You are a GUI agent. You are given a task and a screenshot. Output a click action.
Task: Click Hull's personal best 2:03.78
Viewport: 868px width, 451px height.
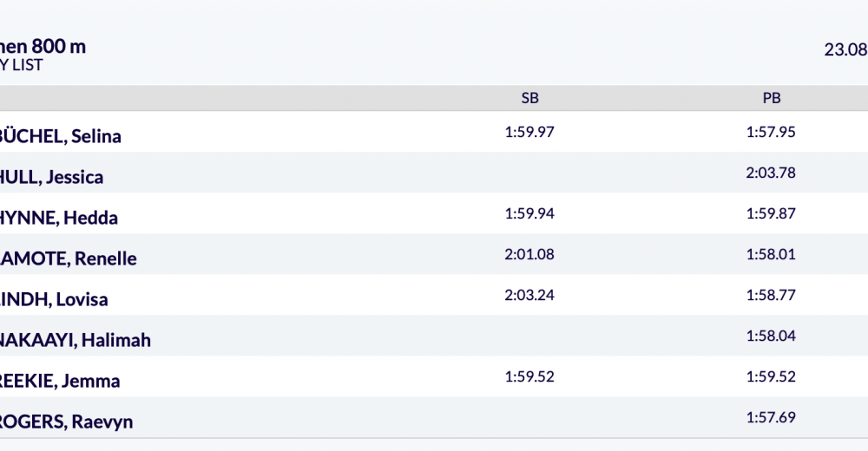[x=771, y=173]
